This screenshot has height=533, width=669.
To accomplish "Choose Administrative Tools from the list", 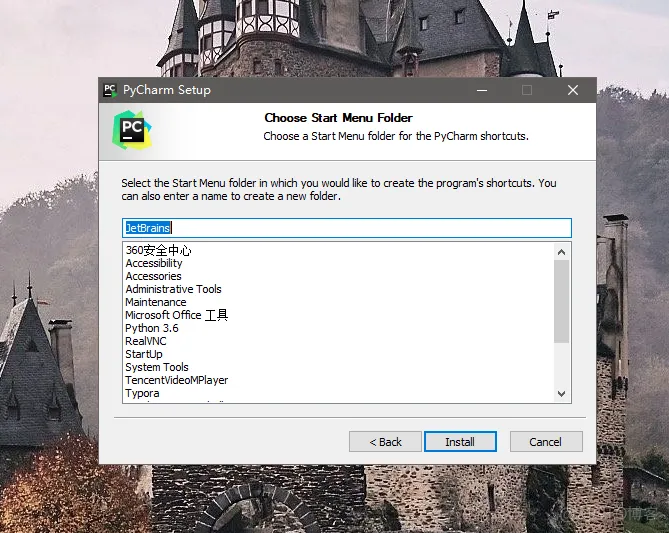I will click(x=173, y=289).
